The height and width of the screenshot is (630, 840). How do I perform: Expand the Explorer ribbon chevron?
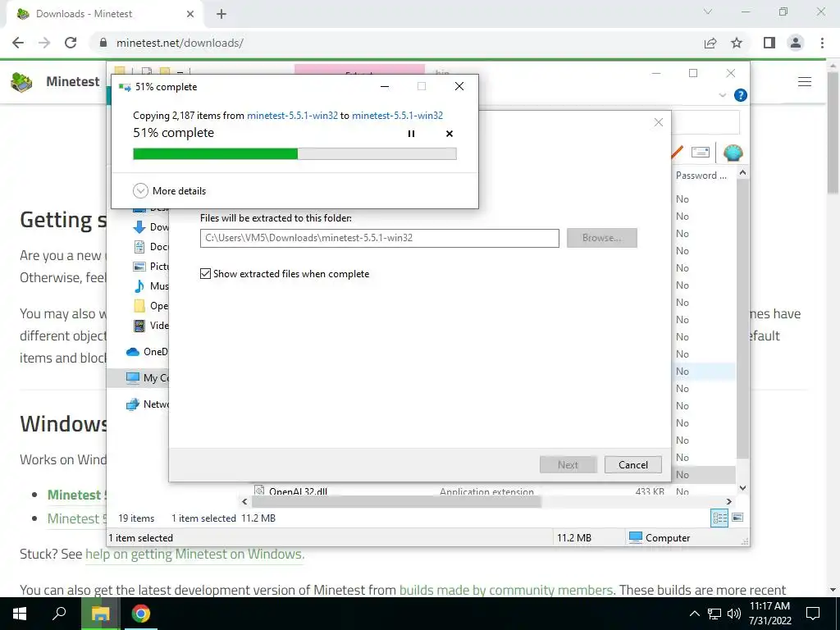[x=722, y=95]
